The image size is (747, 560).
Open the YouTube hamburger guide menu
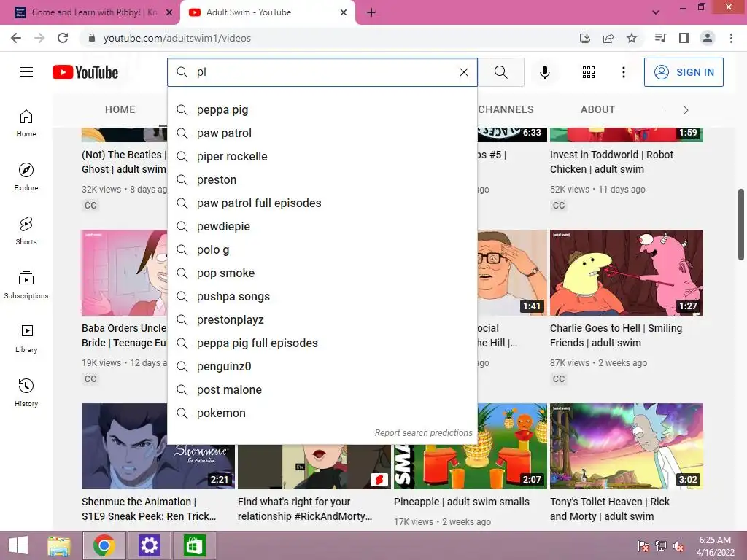(26, 72)
